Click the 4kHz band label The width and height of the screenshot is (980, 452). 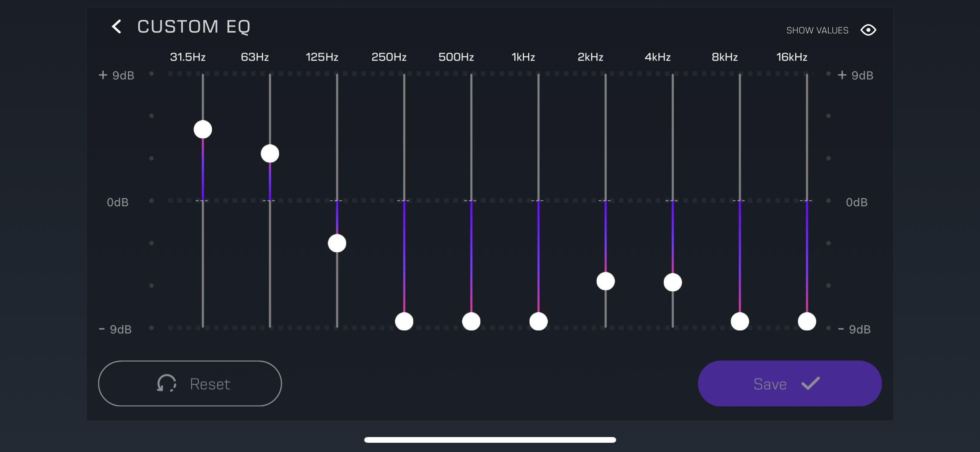657,57
